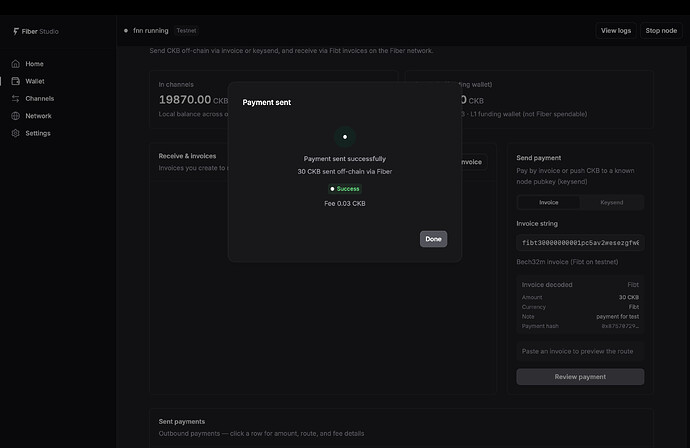Image resolution: width=690 pixels, height=448 pixels.
Task: Click the 'Fee 0.03 CKB' text
Action: (x=345, y=203)
